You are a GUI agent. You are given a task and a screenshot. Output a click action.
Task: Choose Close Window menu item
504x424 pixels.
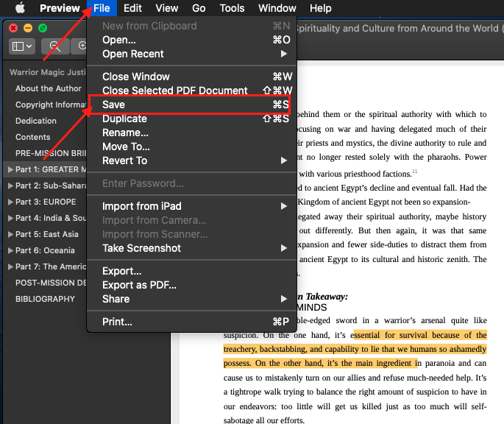point(191,77)
